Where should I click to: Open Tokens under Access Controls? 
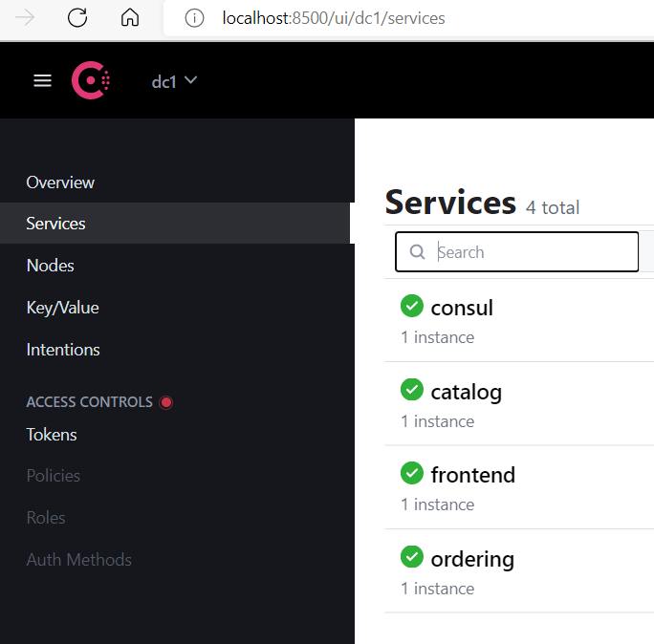click(52, 435)
